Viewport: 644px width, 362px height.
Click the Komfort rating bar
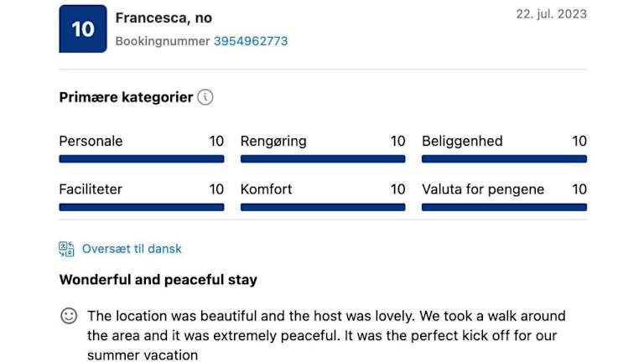323,207
